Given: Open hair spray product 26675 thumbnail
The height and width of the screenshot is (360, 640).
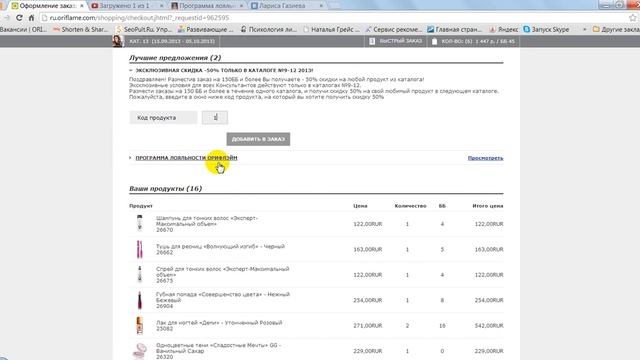Looking at the screenshot, I should pos(140,275).
